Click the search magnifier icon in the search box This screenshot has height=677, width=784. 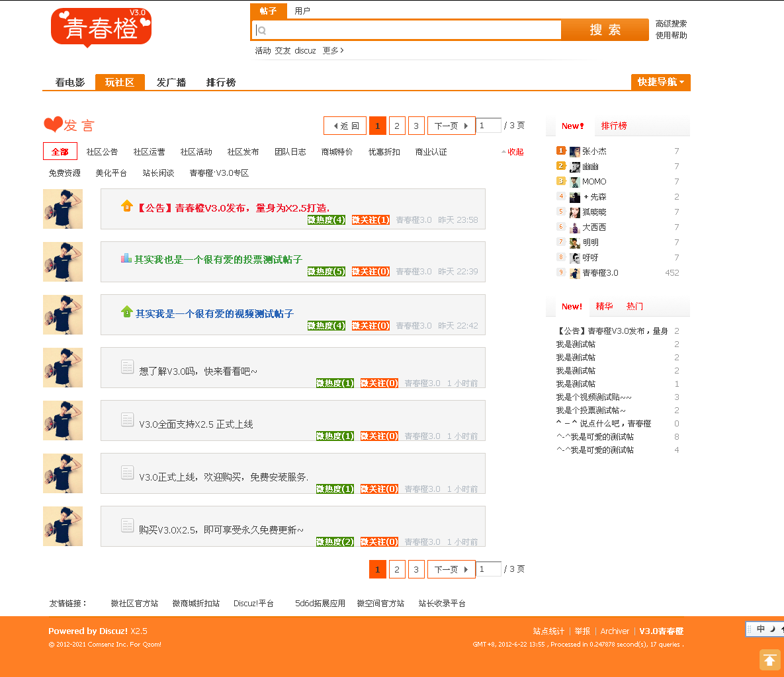pyautogui.click(x=261, y=30)
